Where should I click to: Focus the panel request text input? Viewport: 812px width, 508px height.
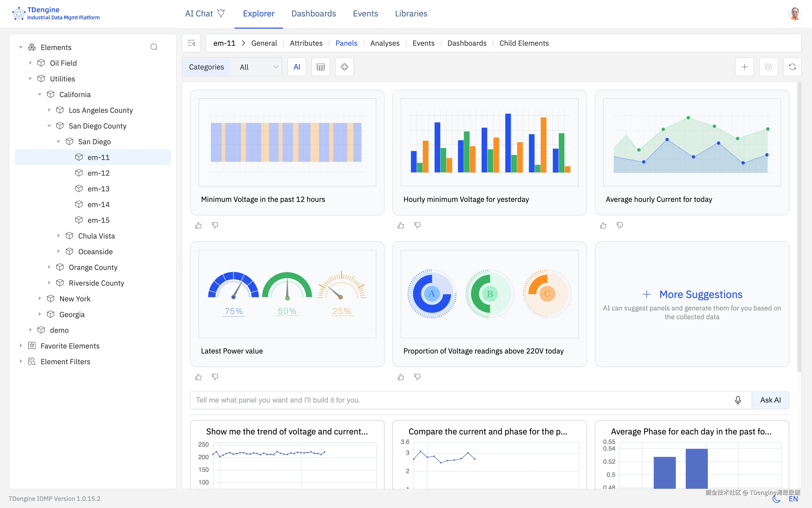coord(460,400)
